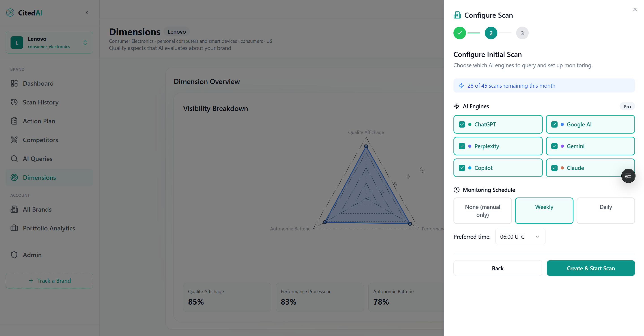
Task: Click the CitedAI logo icon
Action: point(10,13)
